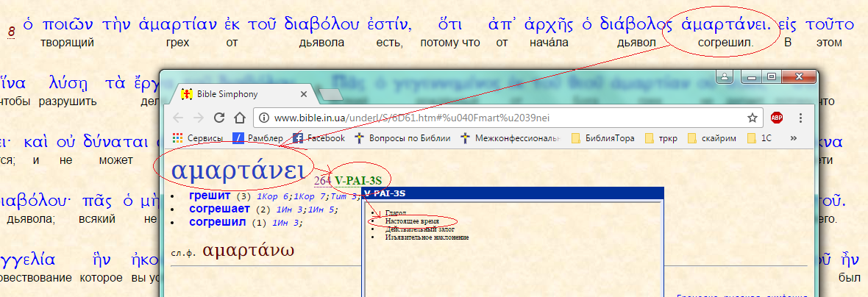Click Greek word ἀρχῆς in background verse
868x297 pixels.
coord(547,26)
